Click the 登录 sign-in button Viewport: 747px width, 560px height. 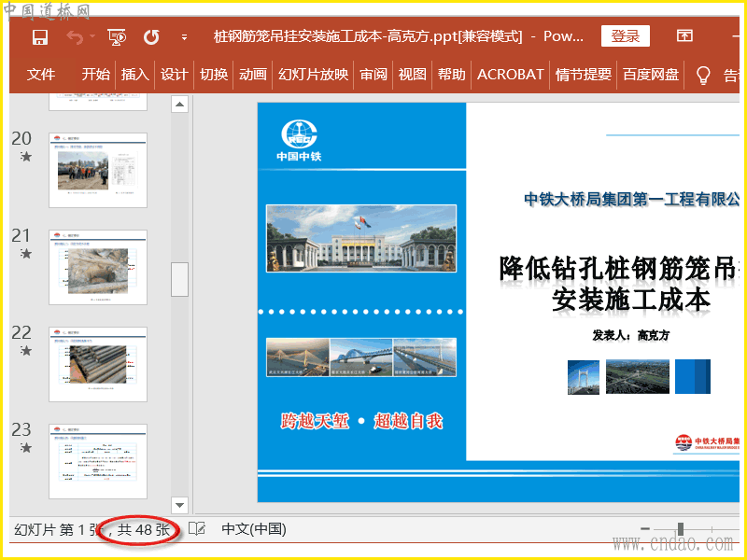pyautogui.click(x=625, y=36)
